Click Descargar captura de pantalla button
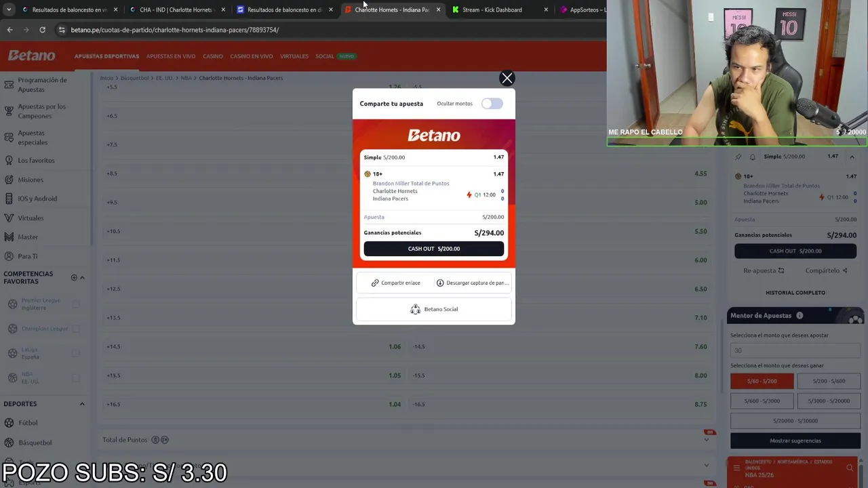Viewport: 868px width, 488px height. [472, 283]
